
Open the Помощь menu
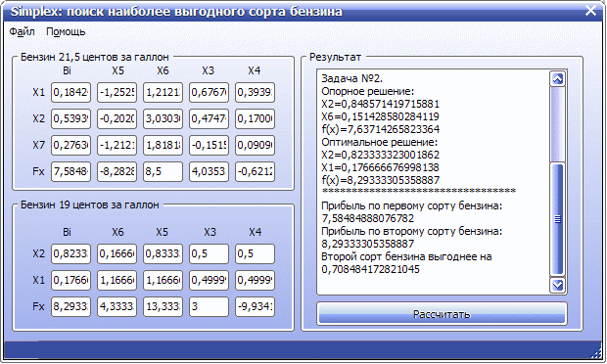click(66, 31)
